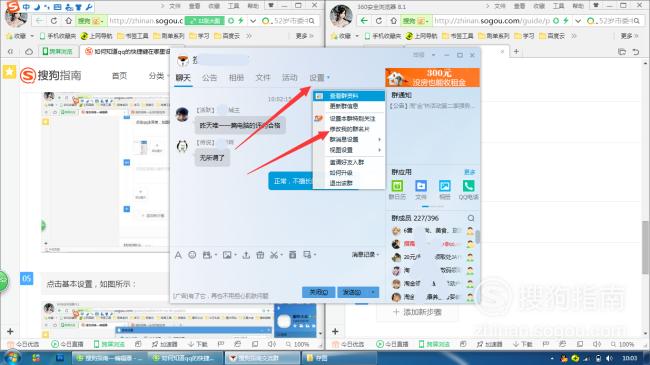Click the search icon beside 群成员 227/396
The height and width of the screenshot is (365, 650).
tap(471, 218)
